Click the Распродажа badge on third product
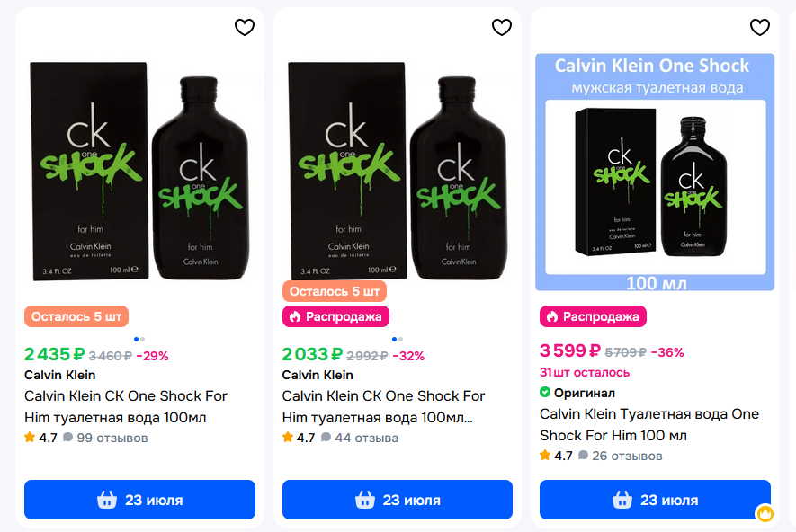 tap(593, 316)
